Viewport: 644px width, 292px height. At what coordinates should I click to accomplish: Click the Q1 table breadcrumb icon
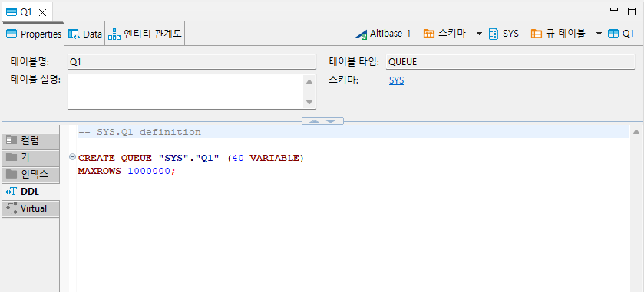(x=613, y=34)
